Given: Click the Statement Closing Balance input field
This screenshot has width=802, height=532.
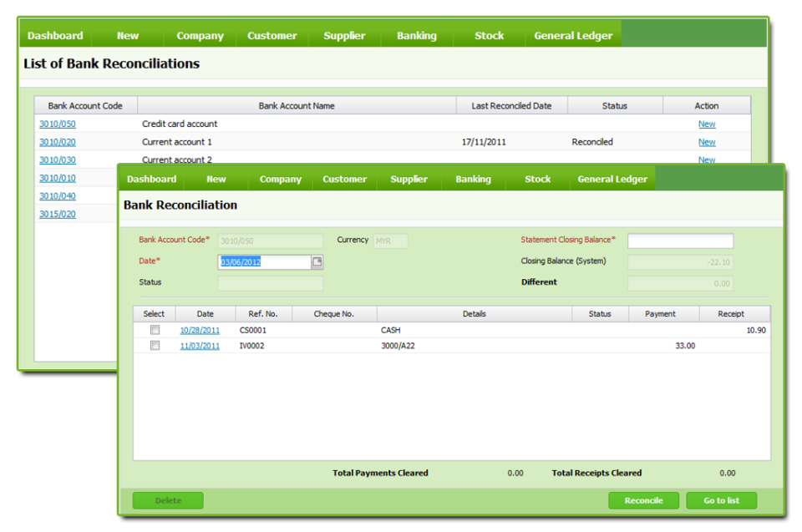Looking at the screenshot, I should coord(680,241).
